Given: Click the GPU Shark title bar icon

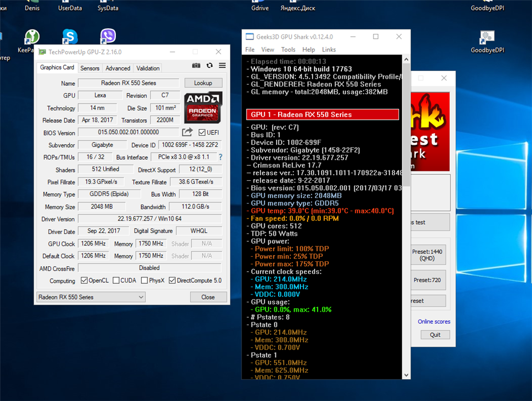Looking at the screenshot, I should [x=250, y=37].
